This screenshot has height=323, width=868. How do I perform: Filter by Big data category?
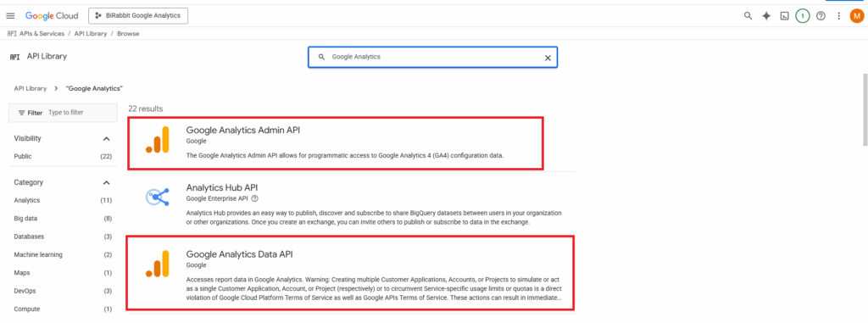point(25,218)
